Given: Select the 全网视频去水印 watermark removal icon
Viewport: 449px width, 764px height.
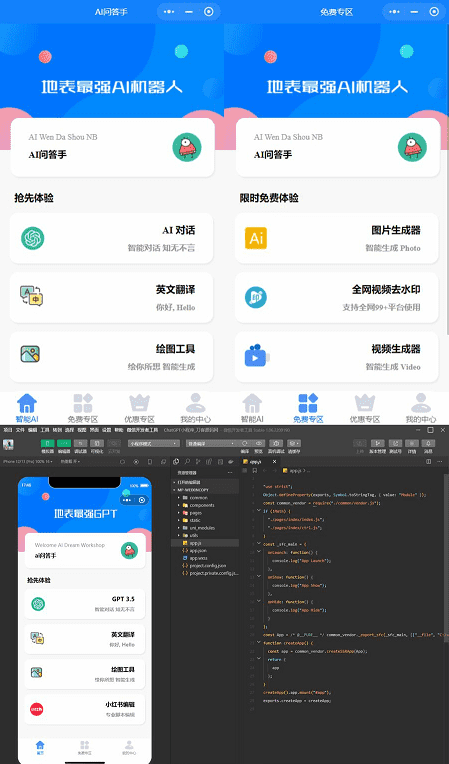Looking at the screenshot, I should 256,297.
